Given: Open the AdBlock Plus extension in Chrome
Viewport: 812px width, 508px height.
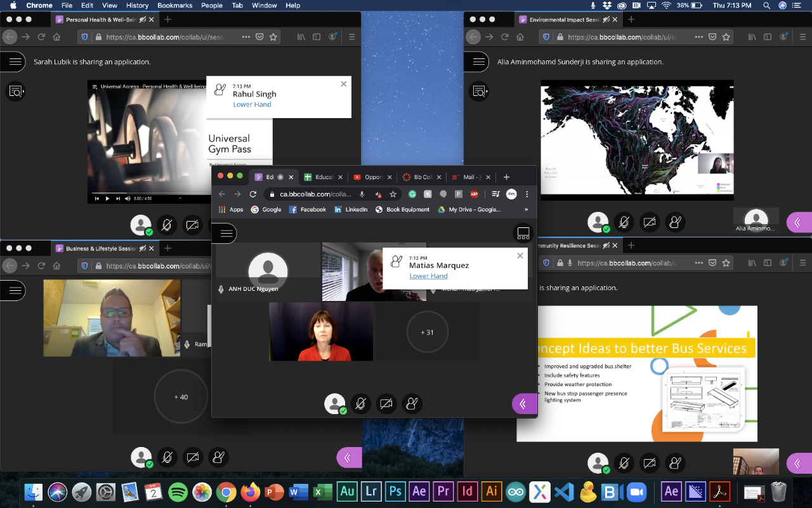Looking at the screenshot, I should point(474,194).
